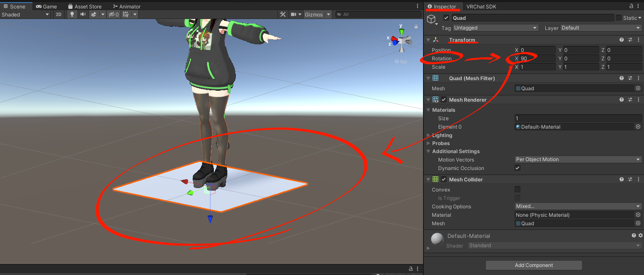The width and height of the screenshot is (644, 275).
Task: Lock the Inspector panel with padlock icon
Action: [631, 6]
